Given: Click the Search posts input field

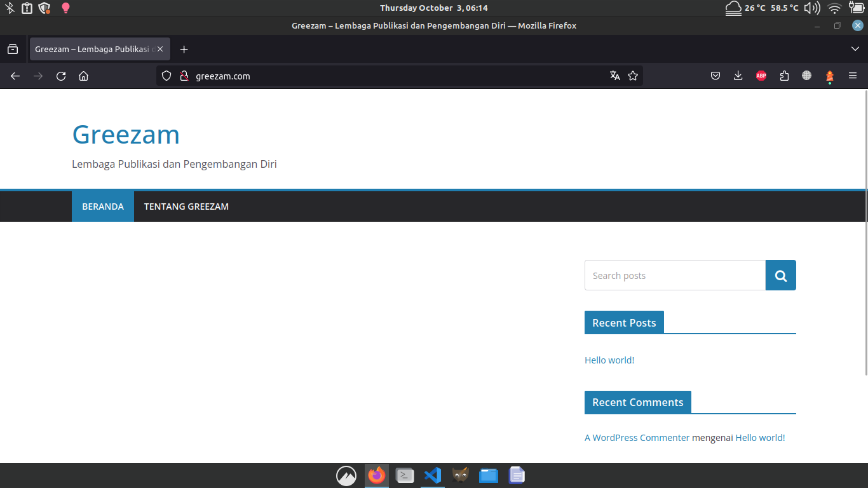Looking at the screenshot, I should 675,275.
